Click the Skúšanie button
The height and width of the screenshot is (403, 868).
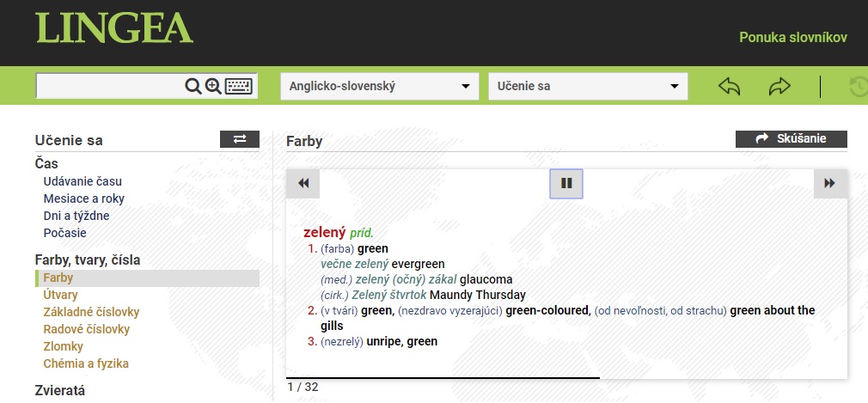pyautogui.click(x=791, y=139)
